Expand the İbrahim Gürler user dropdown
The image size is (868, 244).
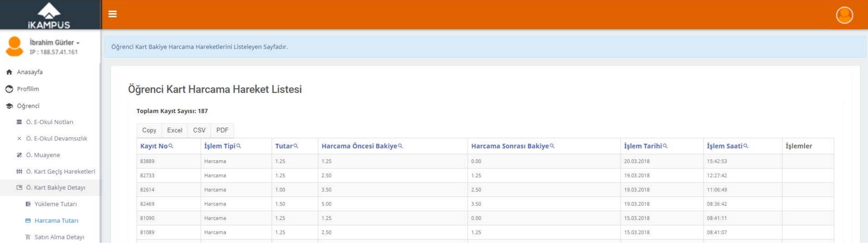55,42
